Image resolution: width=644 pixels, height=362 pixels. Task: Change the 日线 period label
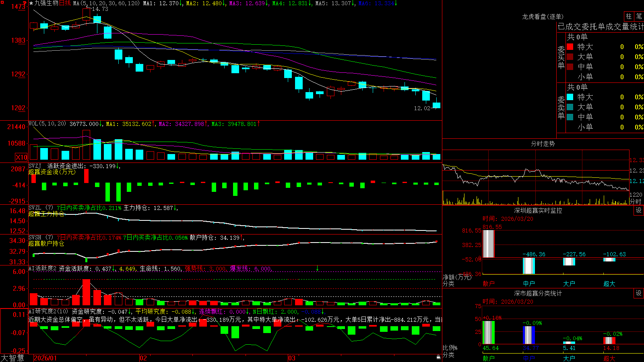65,3
